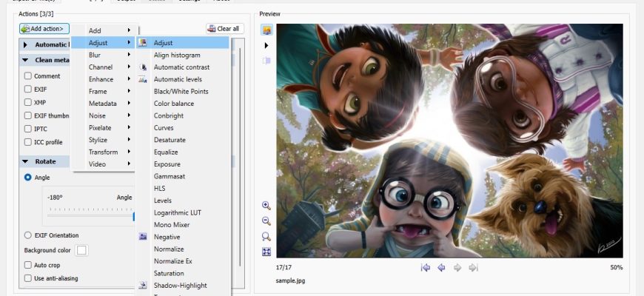Choose Black/White Points action
644x296 pixels.
pyautogui.click(x=183, y=91)
